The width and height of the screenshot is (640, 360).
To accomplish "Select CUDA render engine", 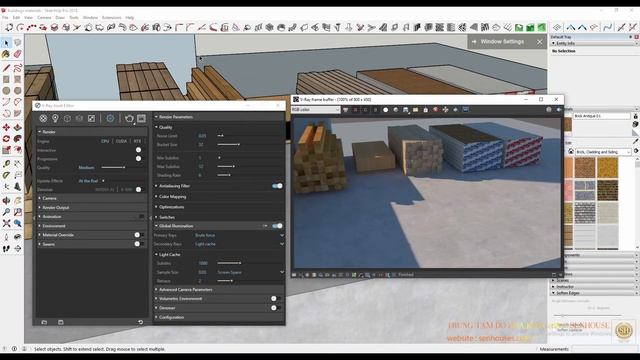I will (x=121, y=141).
